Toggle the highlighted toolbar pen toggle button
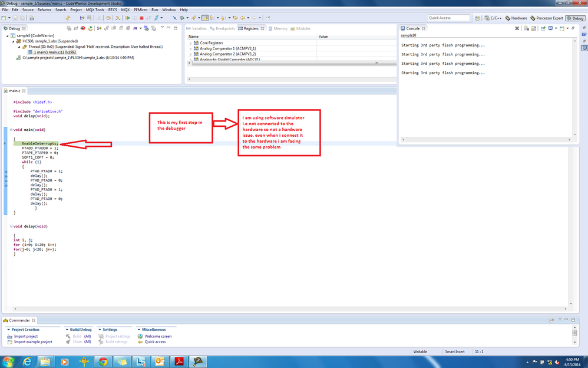The height and width of the screenshot is (368, 588). 205,18
